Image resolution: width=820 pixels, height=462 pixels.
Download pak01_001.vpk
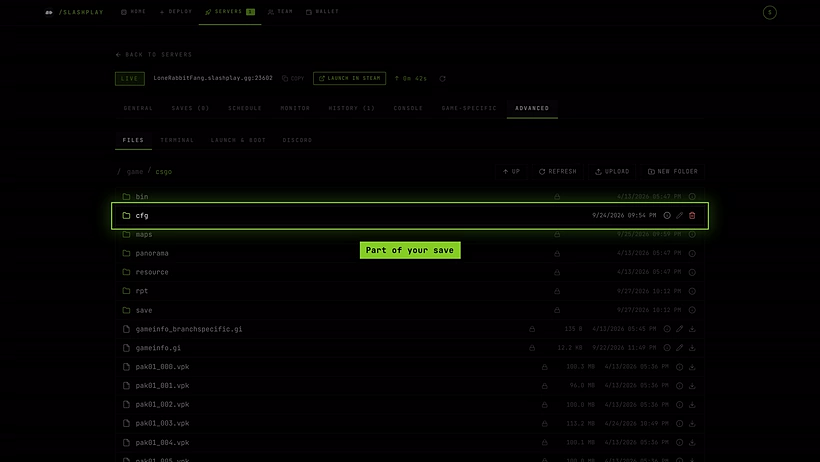[x=692, y=386]
